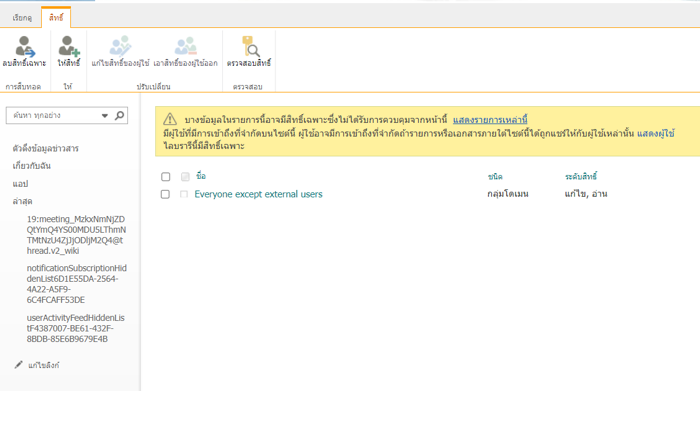Click the yellow warning triangle icon
This screenshot has height=436, width=700.
coord(170,120)
